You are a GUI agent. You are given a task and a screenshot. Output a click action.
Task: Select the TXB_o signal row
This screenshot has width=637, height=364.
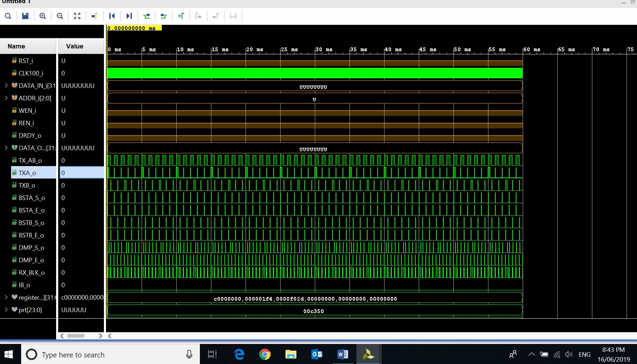point(27,185)
